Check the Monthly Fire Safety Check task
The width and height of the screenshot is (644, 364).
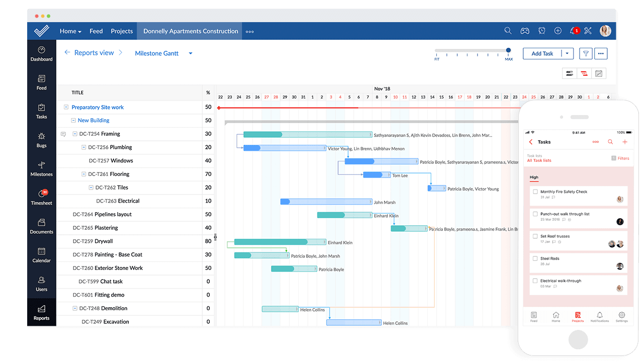(x=535, y=192)
